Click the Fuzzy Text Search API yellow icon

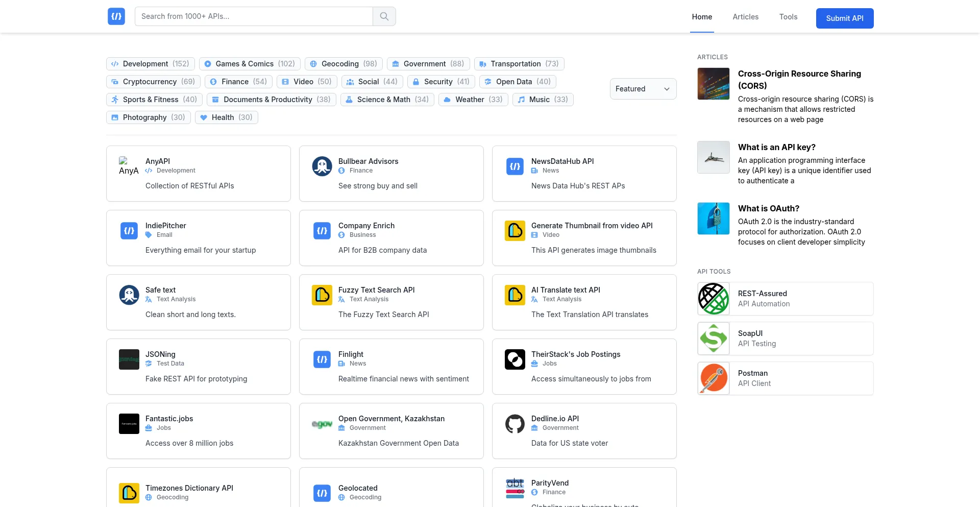coord(322,295)
